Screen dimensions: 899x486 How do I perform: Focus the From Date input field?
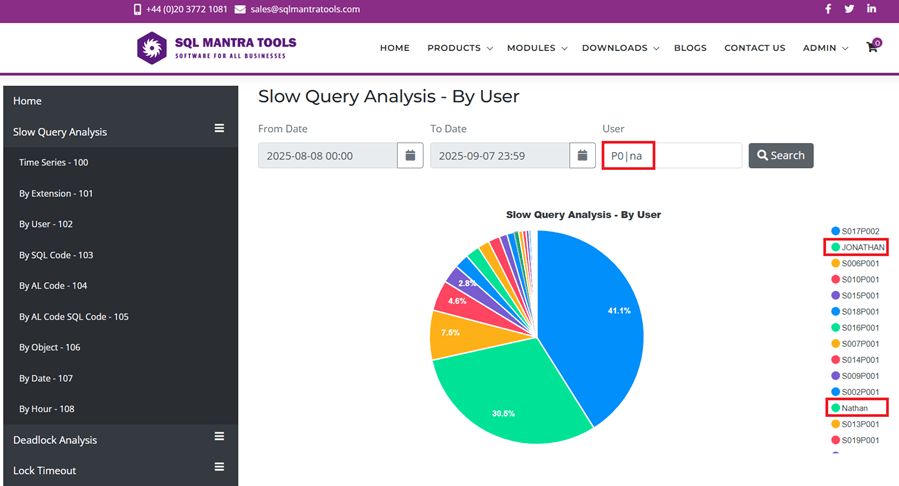[x=328, y=155]
